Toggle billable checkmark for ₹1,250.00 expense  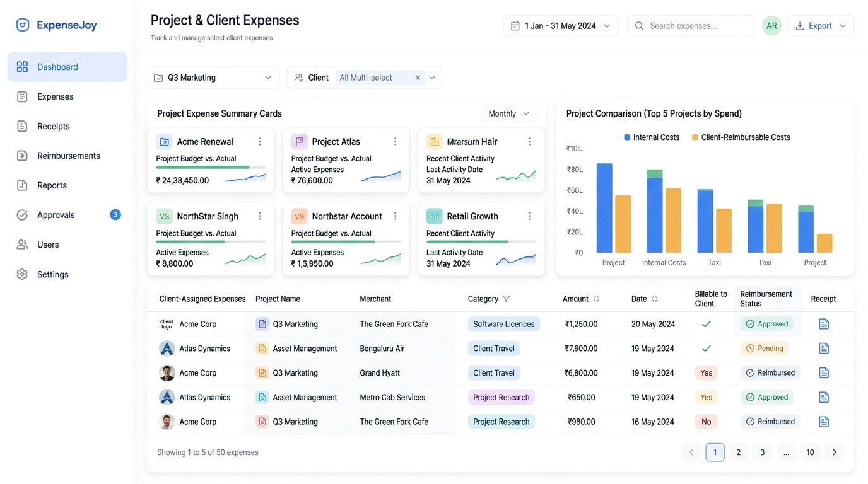click(707, 324)
